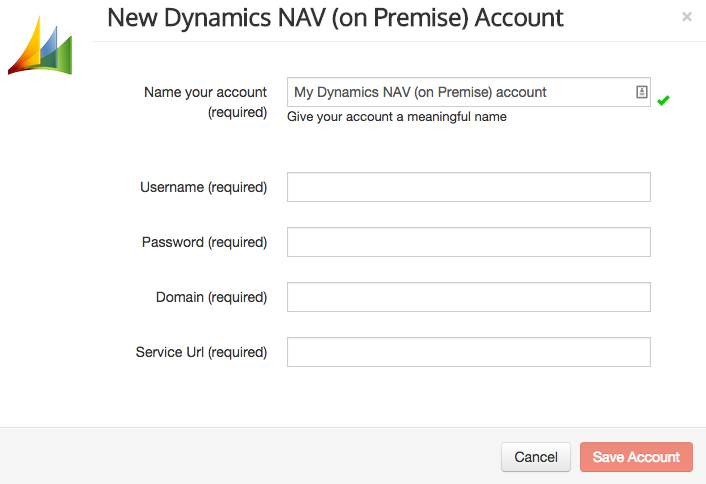Click the "Give your account a meaningful name" hint
Screen dimensions: 706x484
pos(397,117)
